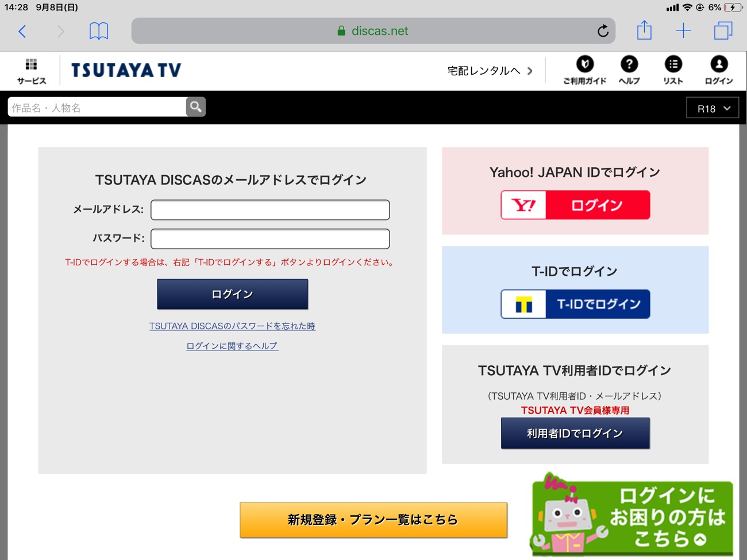This screenshot has width=747, height=560.
Task: Tap the green padlock icon in address bar
Action: 341,31
